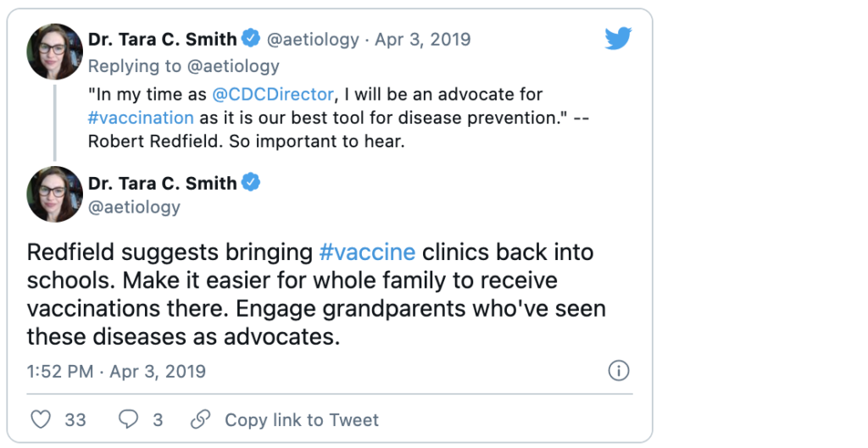Click Dr. Tara C. Smith name in reply

coord(162,39)
